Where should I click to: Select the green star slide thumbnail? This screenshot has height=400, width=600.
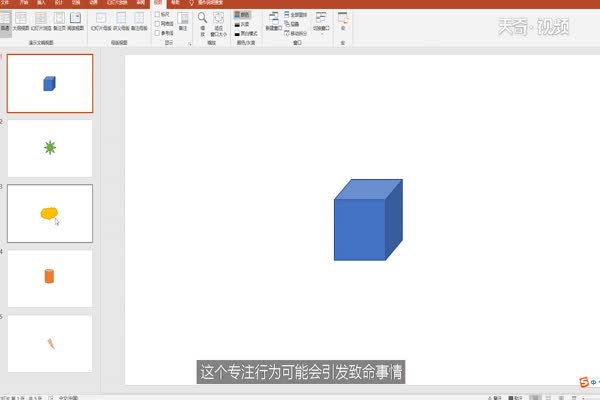[x=50, y=148]
